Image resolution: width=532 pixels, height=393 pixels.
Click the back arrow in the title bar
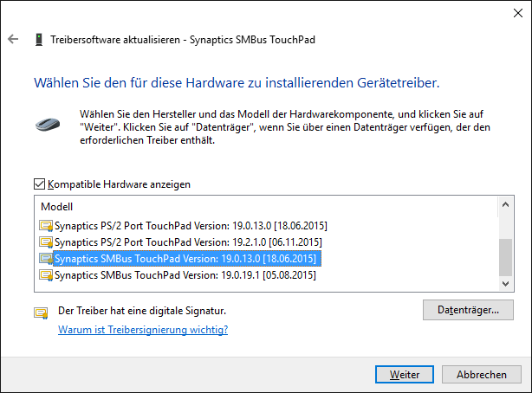pos(13,40)
